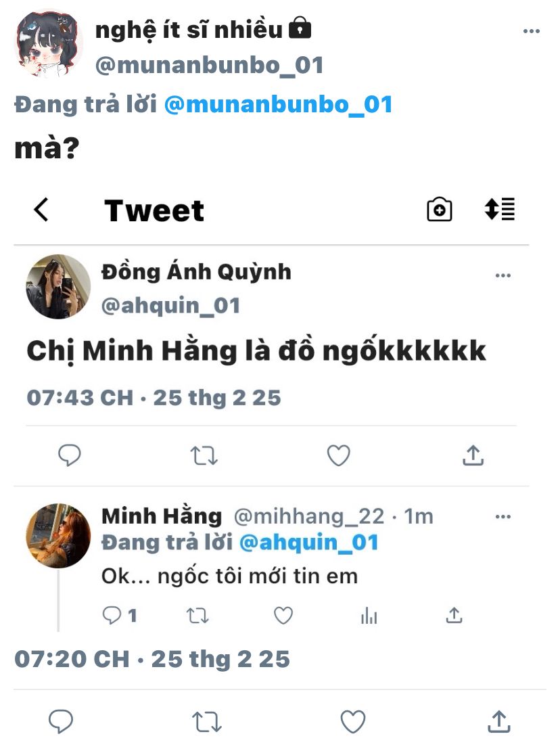Image resolution: width=560 pixels, height=751 pixels.
Task: Open Đồng Ánh Quỳnh's profile picture
Action: tap(58, 287)
